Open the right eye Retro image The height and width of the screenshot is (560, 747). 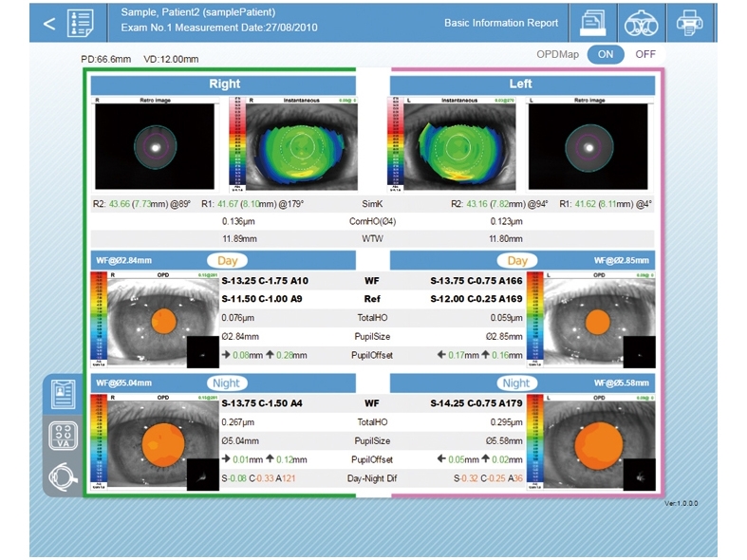[155, 145]
